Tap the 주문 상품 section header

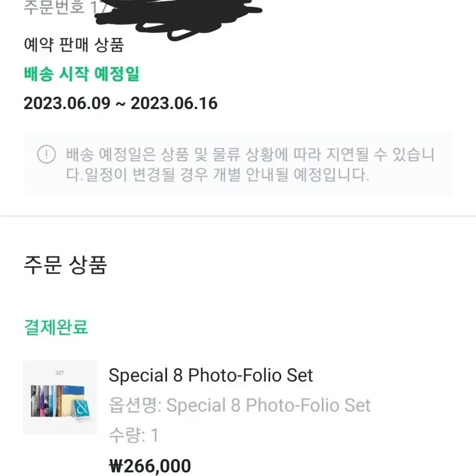coord(65,265)
